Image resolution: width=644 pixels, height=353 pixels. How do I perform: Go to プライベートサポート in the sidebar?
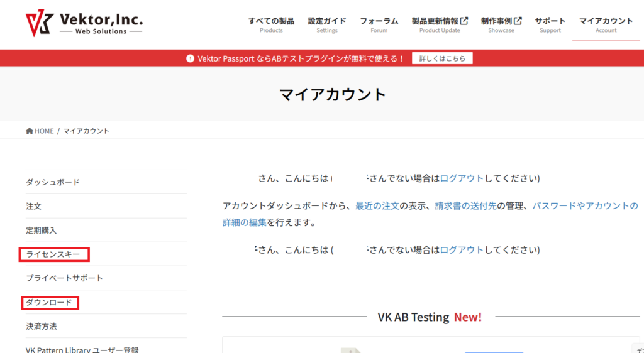[64, 278]
